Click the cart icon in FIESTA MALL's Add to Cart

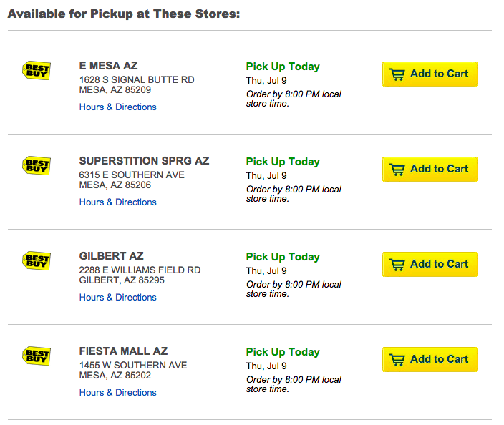tap(397, 359)
